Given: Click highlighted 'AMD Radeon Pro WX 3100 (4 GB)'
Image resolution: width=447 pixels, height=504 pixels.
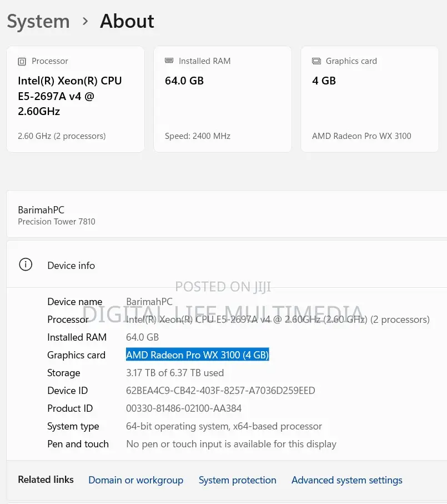Looking at the screenshot, I should (198, 355).
